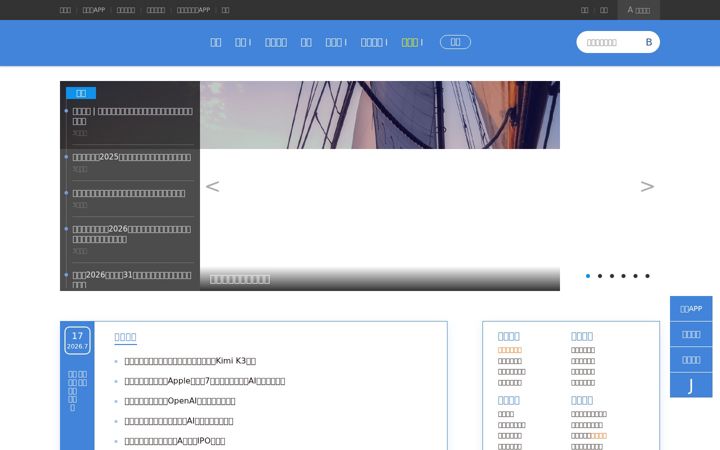The height and width of the screenshot is (450, 720).
Task: Click the hook-shaped icon at floating sidebar bottom
Action: (691, 385)
